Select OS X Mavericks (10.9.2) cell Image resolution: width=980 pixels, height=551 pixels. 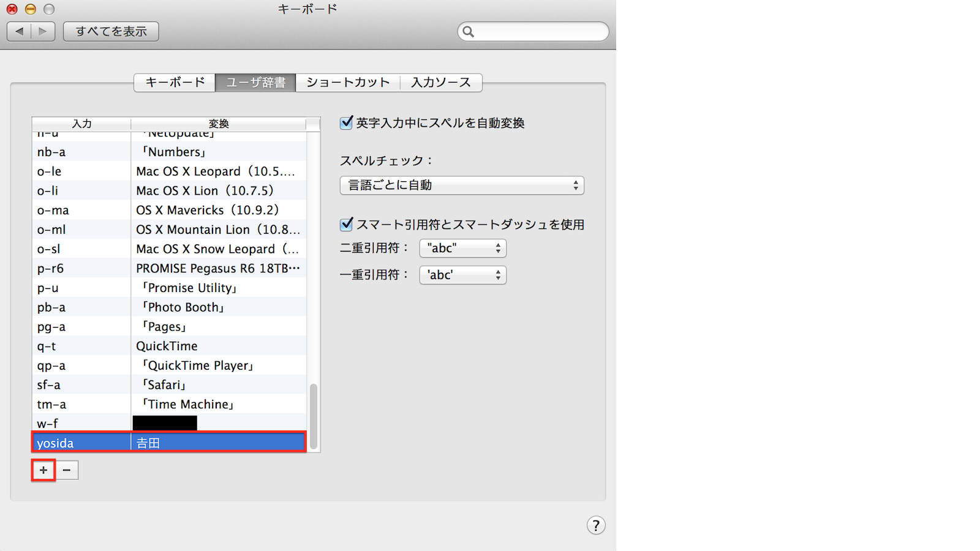coord(219,210)
